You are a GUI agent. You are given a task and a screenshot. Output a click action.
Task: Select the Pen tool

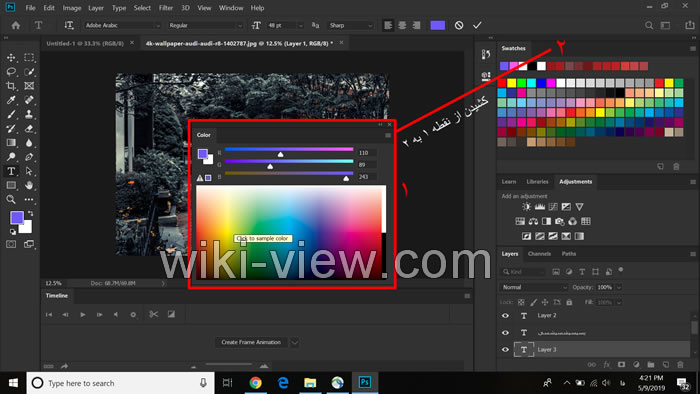pyautogui.click(x=29, y=157)
